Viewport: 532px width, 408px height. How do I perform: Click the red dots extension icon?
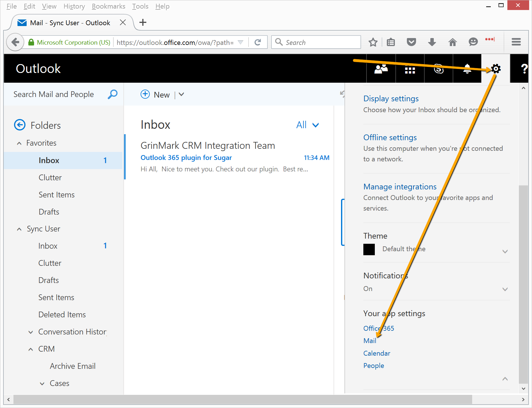pos(490,39)
